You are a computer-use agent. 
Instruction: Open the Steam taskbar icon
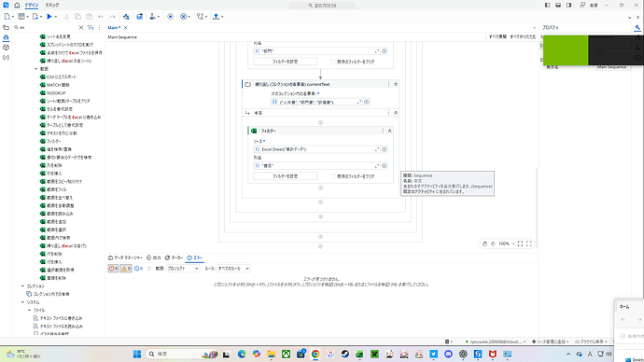345,354
